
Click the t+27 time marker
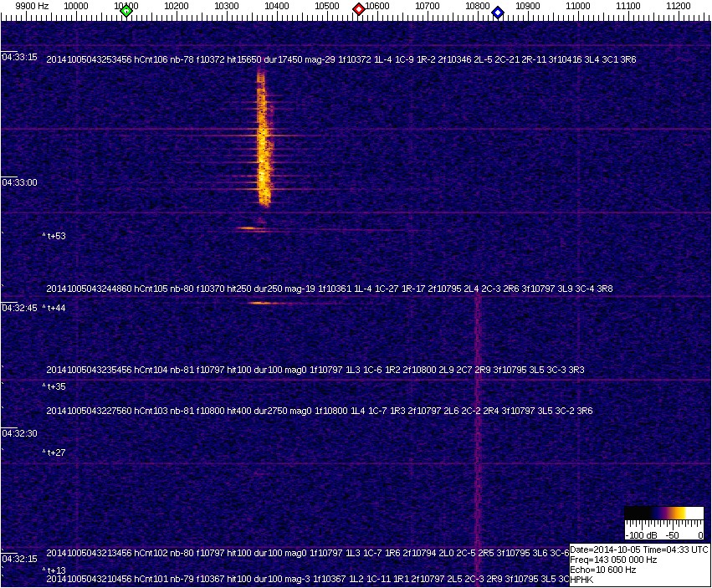54,453
